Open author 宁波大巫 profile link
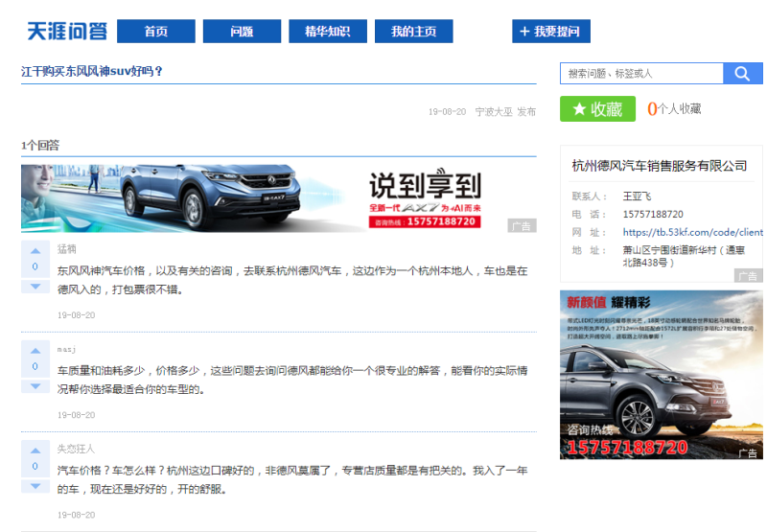The image size is (767, 532). [x=494, y=112]
